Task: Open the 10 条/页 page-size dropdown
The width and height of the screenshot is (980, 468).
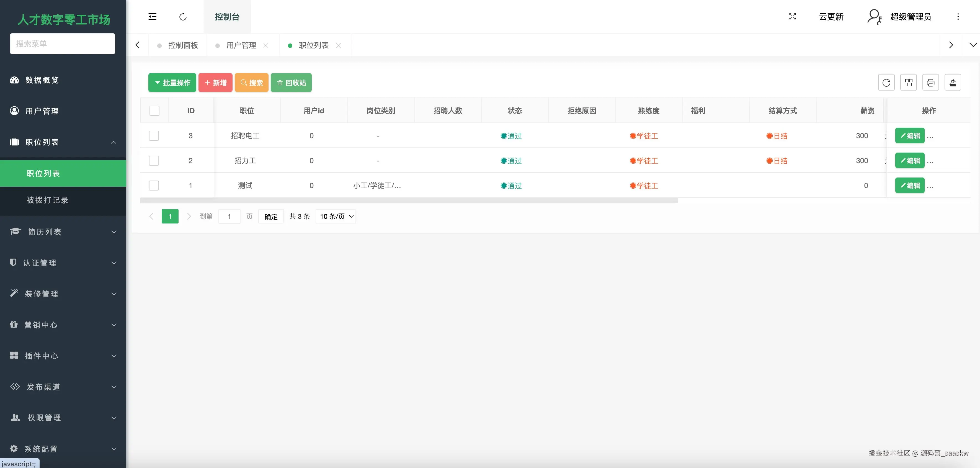Action: [336, 216]
